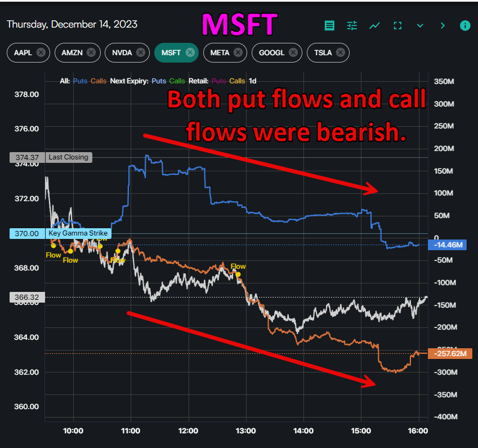Viewport: 478px width, 448px height.
Task: Click the 12:00 time axis label
Action: pyautogui.click(x=188, y=431)
